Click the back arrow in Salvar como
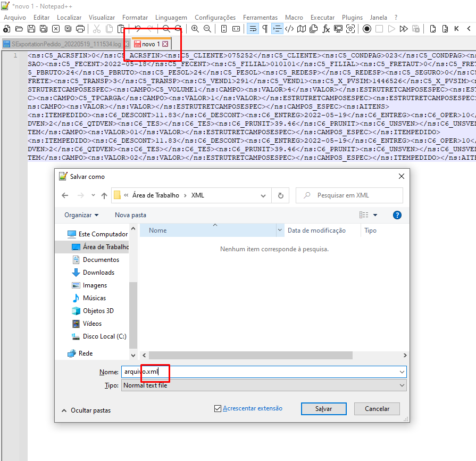Viewport: 476px width, 461px height. click(x=65, y=195)
